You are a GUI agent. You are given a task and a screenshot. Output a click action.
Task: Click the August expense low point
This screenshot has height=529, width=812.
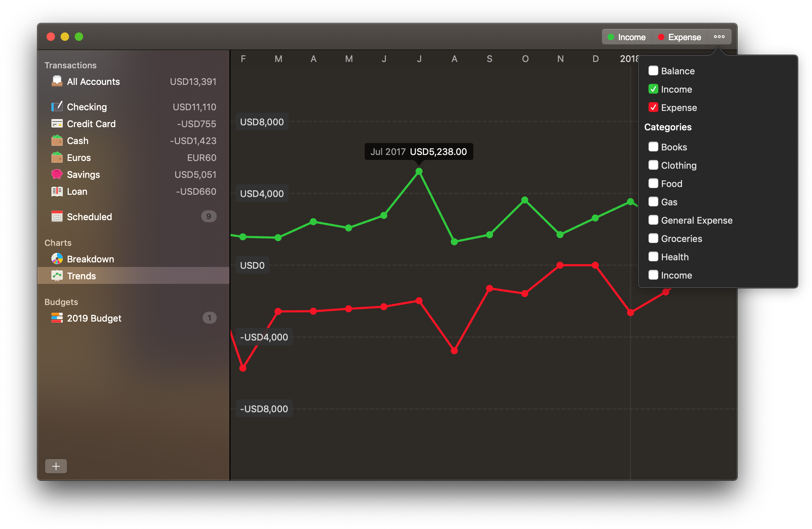tap(454, 350)
